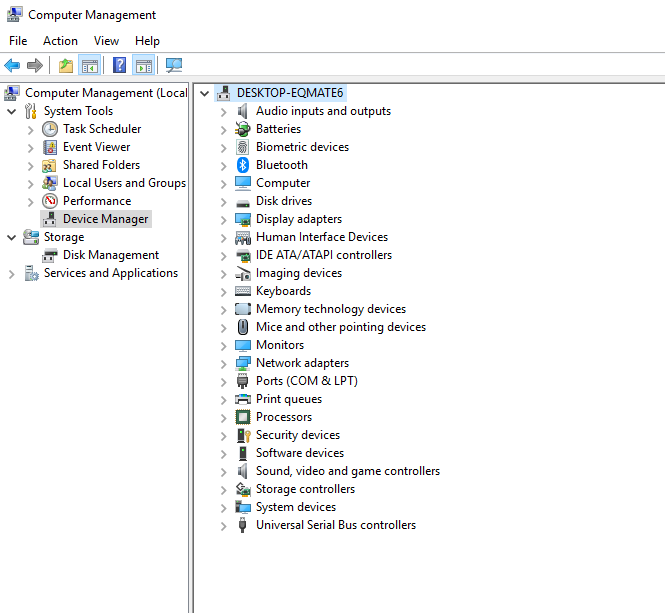The image size is (665, 613).
Task: Expand the Task Scheduler node
Action: [x=31, y=130]
